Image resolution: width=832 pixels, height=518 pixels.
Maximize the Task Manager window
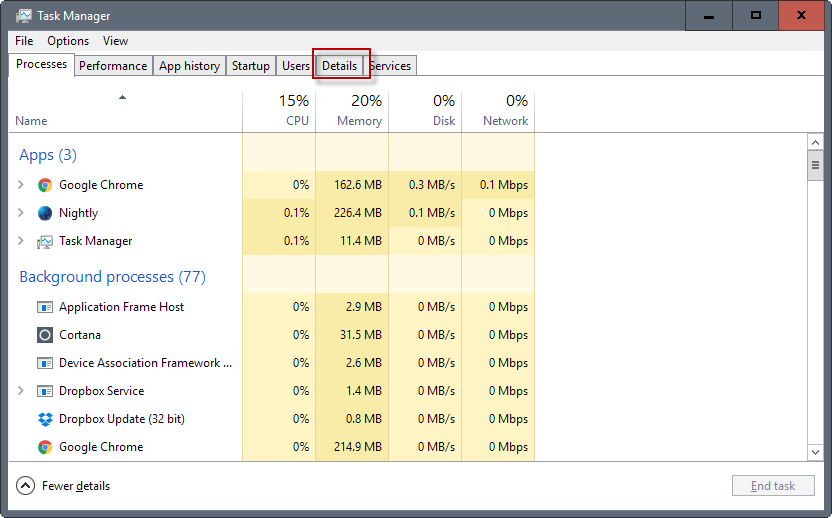(756, 16)
